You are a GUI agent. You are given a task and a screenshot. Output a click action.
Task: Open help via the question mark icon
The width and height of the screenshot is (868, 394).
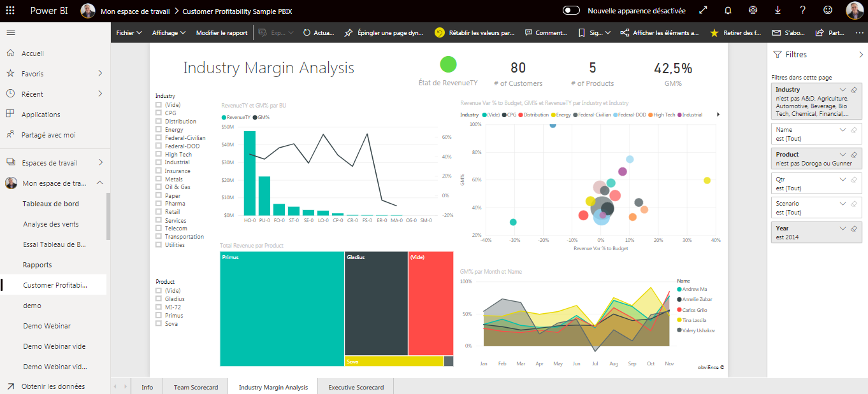(803, 10)
